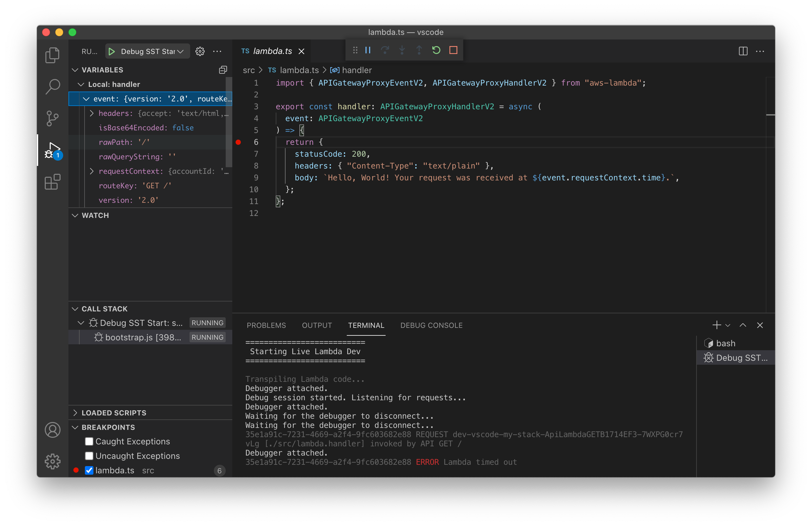The image size is (812, 526).
Task: Open the Explorer view in activity bar
Action: click(52, 55)
